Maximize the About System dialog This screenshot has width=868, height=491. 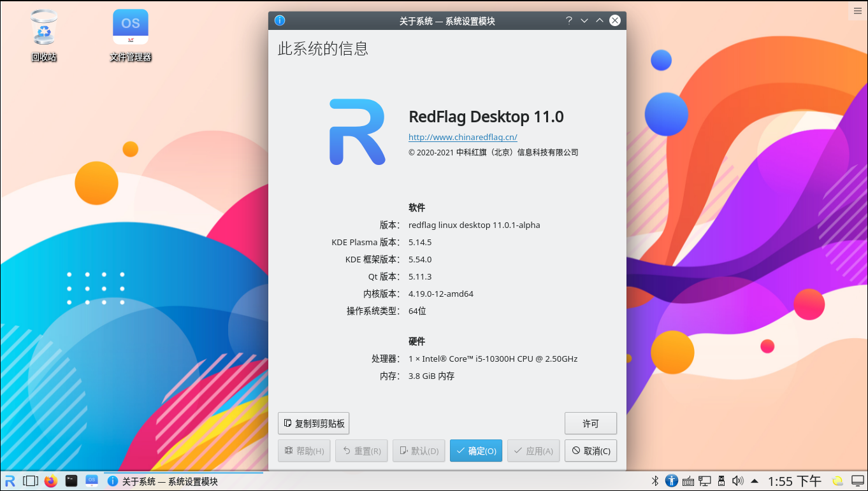click(x=600, y=20)
